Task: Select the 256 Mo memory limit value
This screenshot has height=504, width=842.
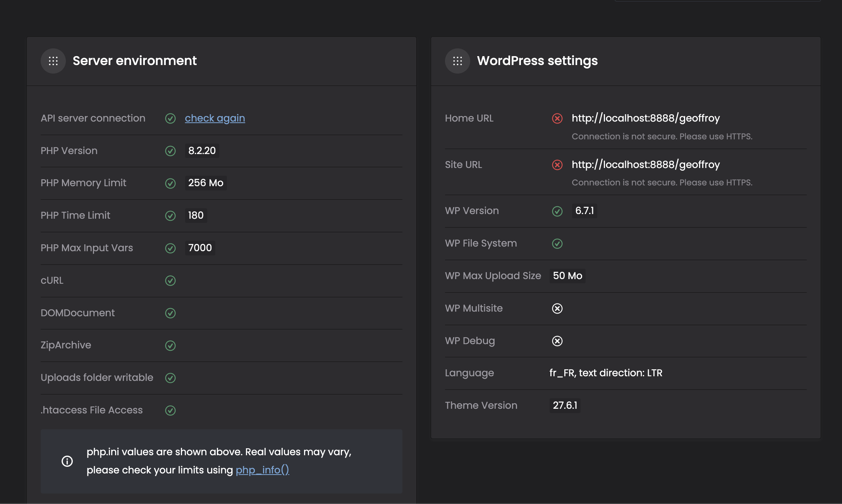Action: [x=206, y=183]
